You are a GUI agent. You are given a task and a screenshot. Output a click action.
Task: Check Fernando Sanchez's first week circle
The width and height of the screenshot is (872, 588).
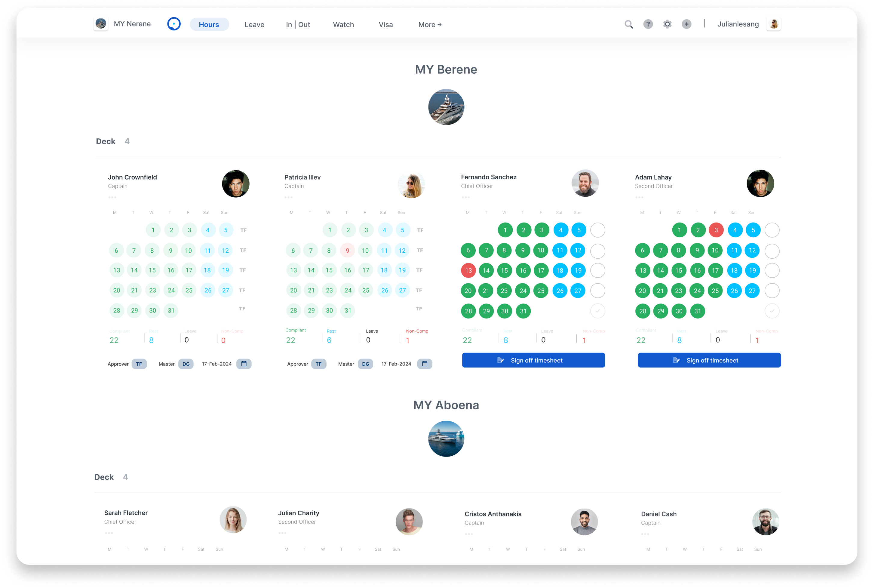click(x=597, y=230)
